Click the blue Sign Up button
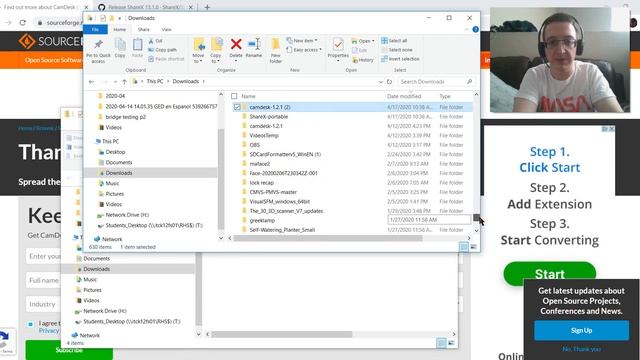The image size is (640, 360). tap(581, 330)
